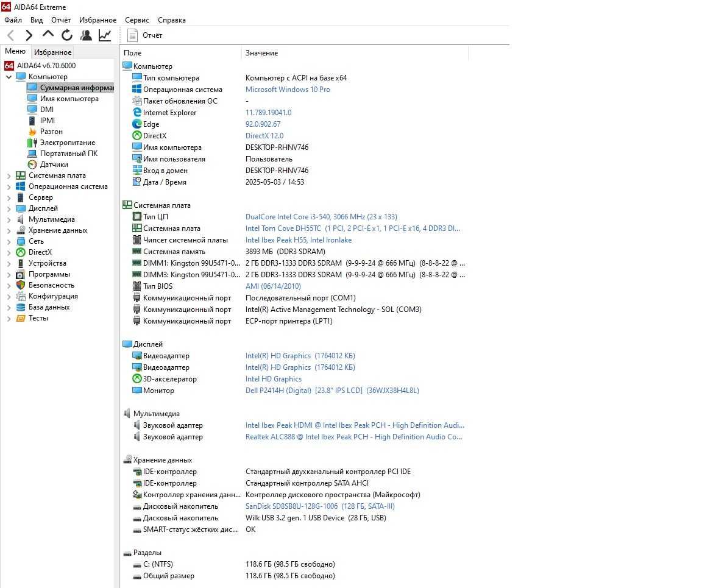
Task: Click the Поле column header
Action: click(x=181, y=53)
